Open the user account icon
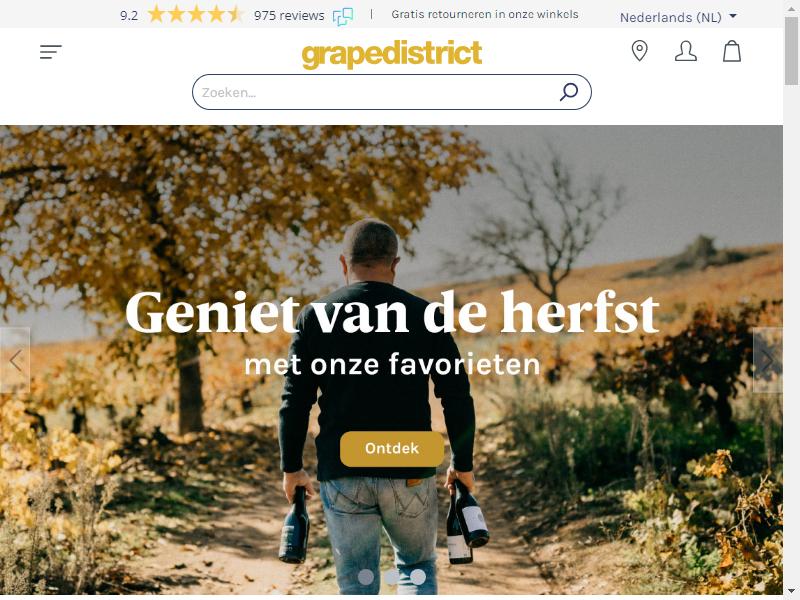Screen dimensions: 800x600 click(686, 51)
